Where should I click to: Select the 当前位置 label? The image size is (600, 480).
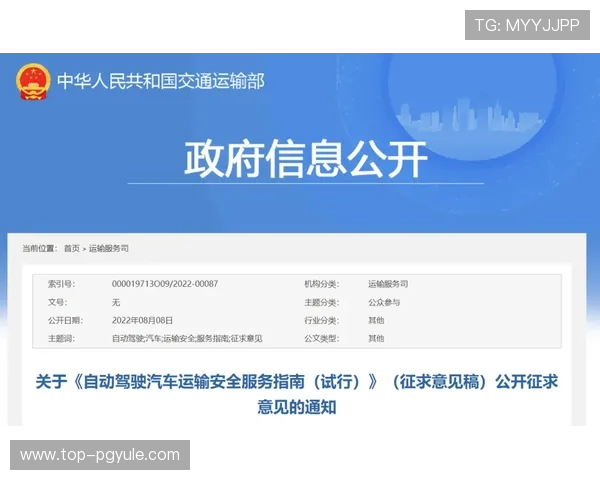(40, 248)
